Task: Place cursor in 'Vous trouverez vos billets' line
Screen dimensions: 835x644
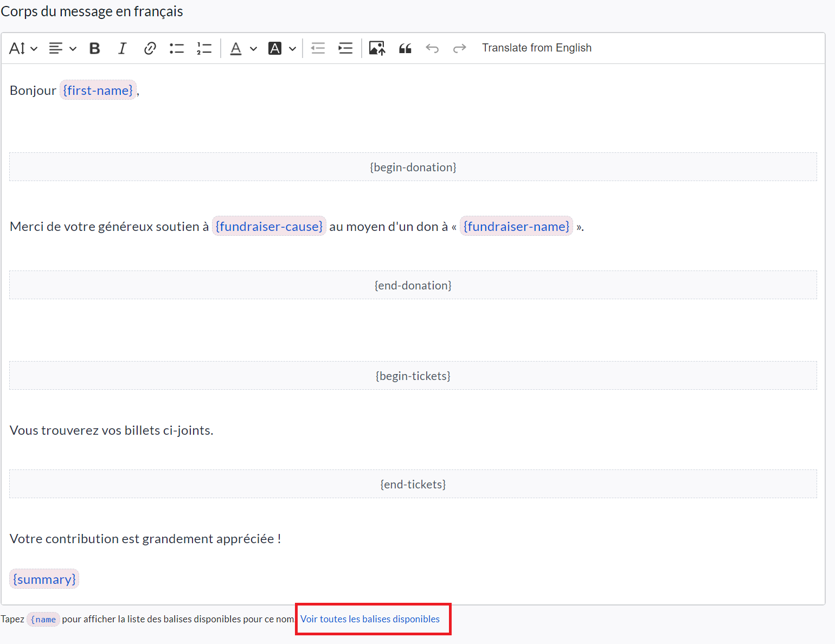Action: [111, 430]
